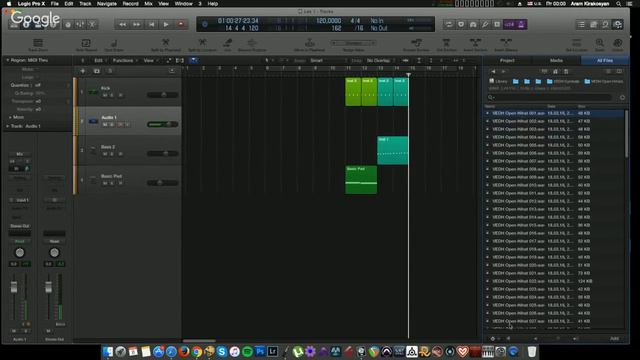
Task: Click Join regions glue icon
Action: pyautogui.click(x=228, y=44)
